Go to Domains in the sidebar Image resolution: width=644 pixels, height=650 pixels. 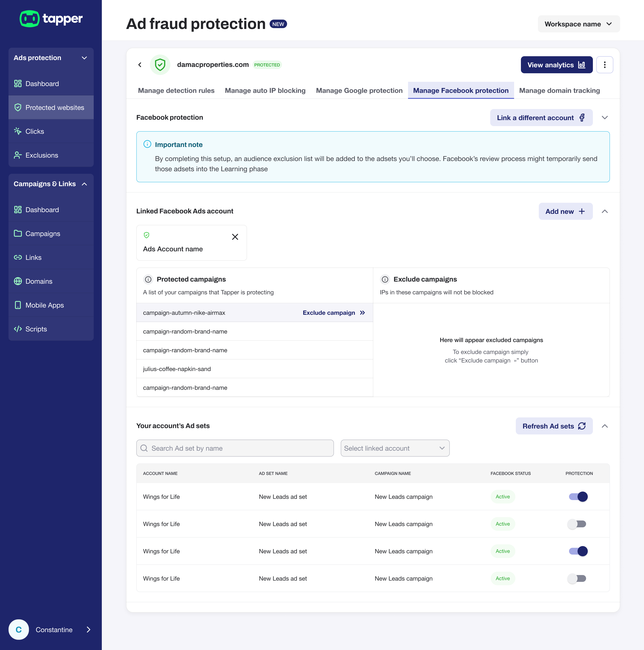coord(39,281)
